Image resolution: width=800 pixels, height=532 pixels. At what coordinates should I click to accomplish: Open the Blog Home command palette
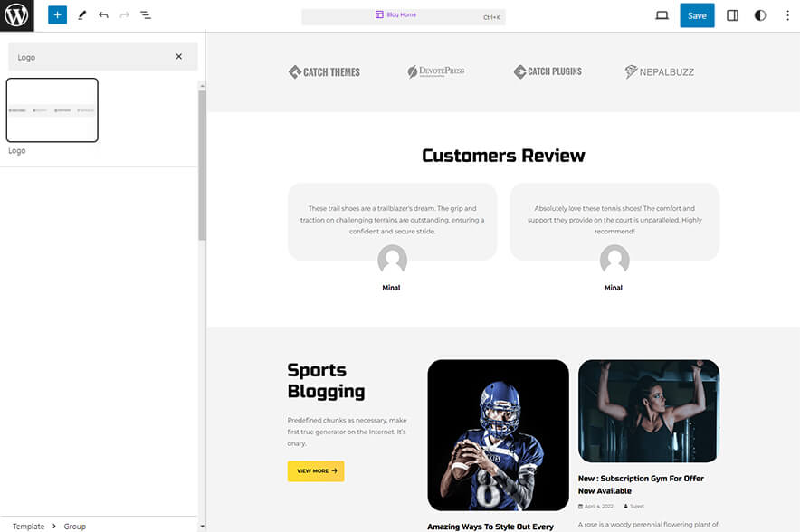click(x=403, y=15)
